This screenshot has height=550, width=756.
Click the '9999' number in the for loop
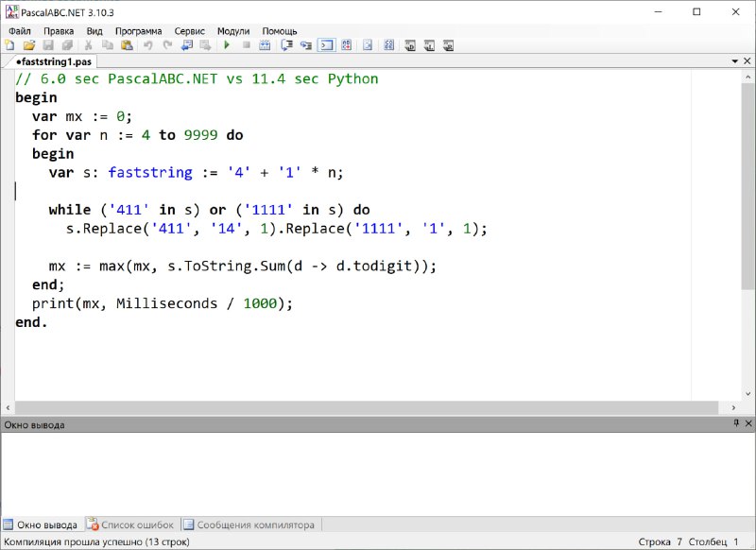pos(200,134)
